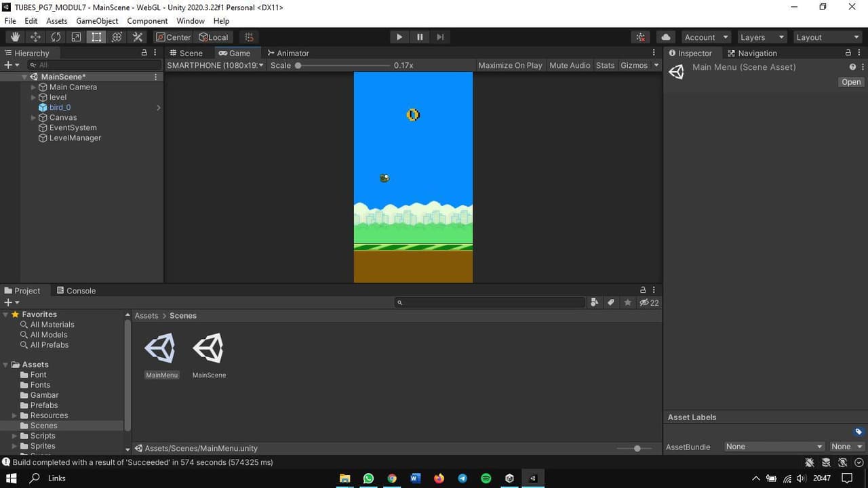Select the Rotate tool

[x=56, y=37]
